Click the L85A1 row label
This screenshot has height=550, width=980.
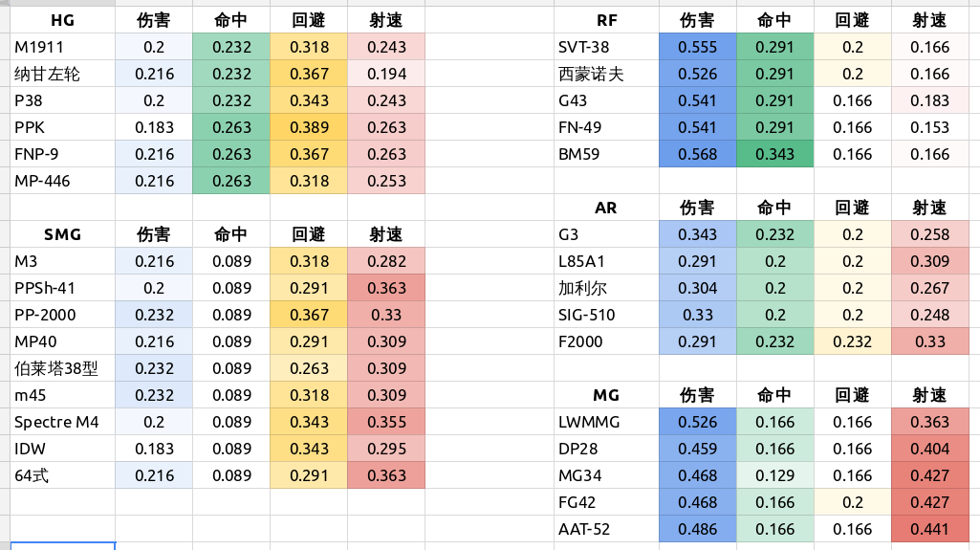(x=606, y=261)
